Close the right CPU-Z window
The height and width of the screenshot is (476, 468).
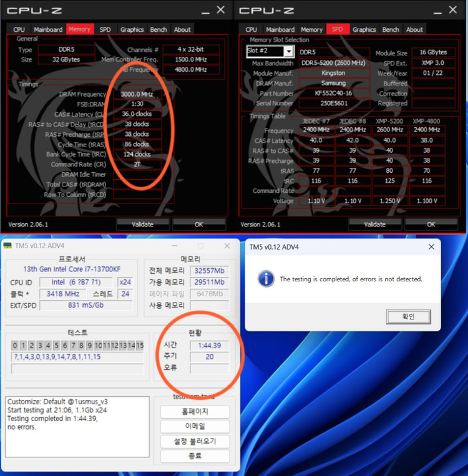[x=453, y=10]
